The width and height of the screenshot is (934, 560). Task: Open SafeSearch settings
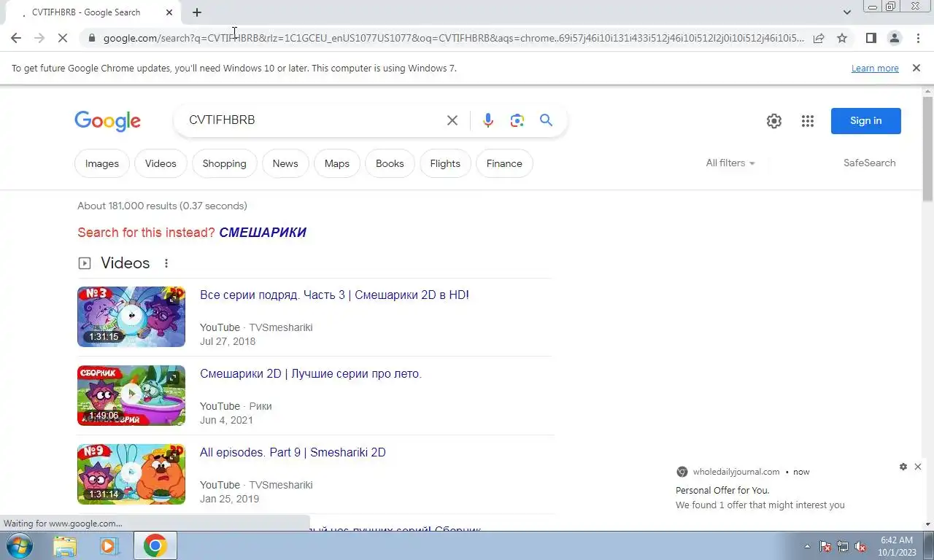coord(869,163)
